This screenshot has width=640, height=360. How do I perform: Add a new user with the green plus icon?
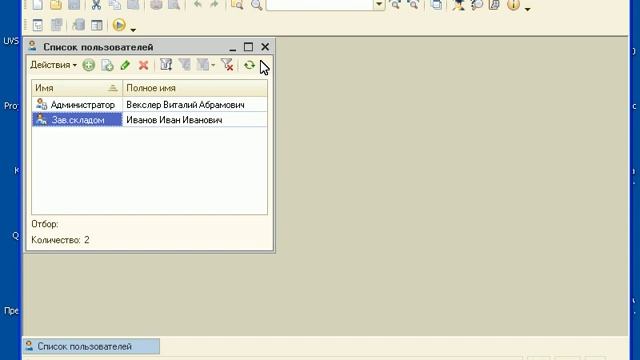(x=89, y=65)
